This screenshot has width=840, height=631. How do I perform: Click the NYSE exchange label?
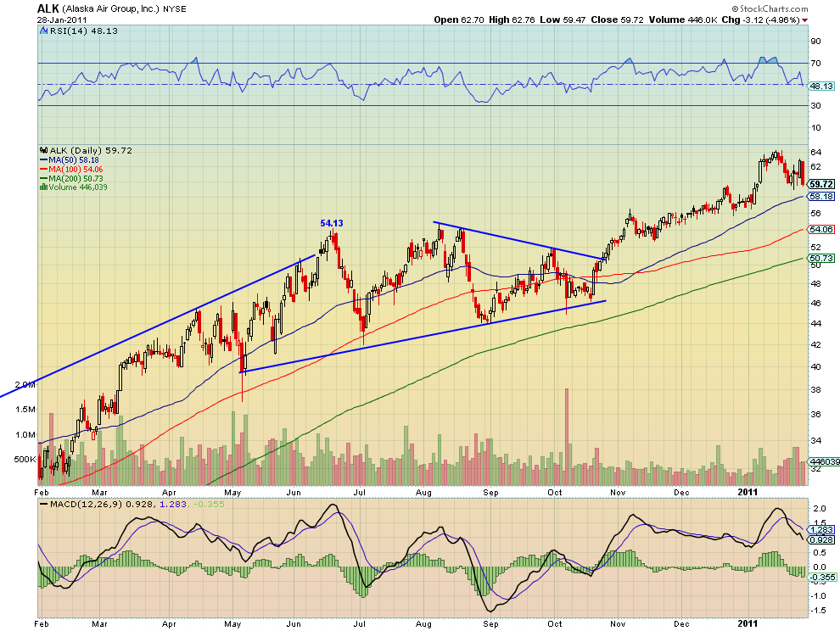coord(175,9)
